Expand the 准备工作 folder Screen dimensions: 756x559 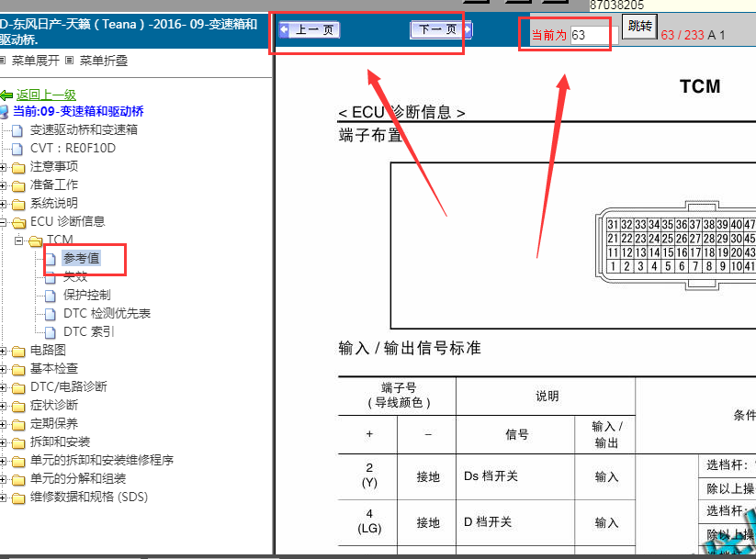[3, 185]
